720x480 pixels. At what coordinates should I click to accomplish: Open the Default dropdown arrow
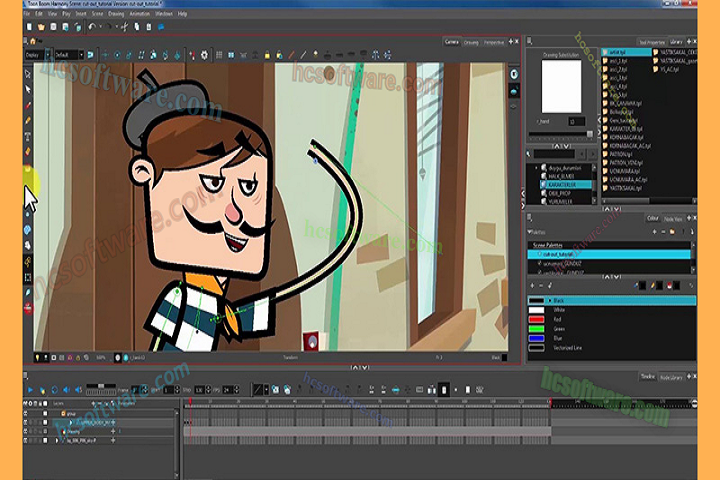pyautogui.click(x=81, y=55)
